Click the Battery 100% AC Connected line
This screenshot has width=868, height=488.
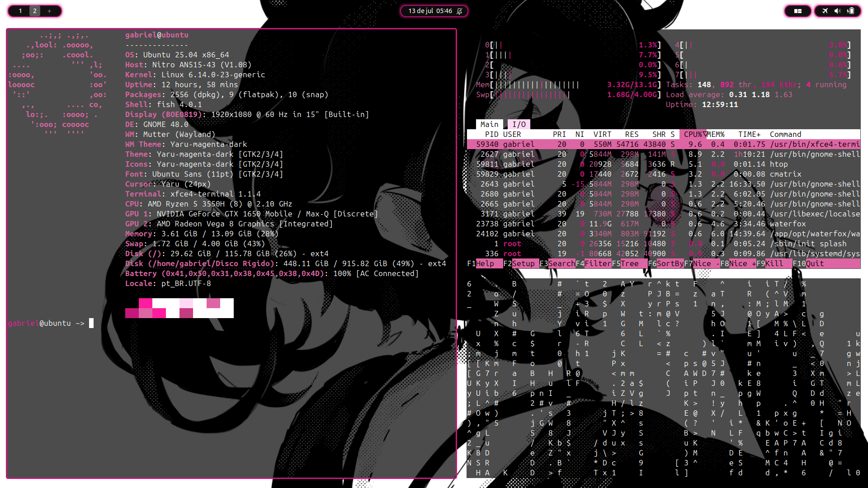click(272, 273)
